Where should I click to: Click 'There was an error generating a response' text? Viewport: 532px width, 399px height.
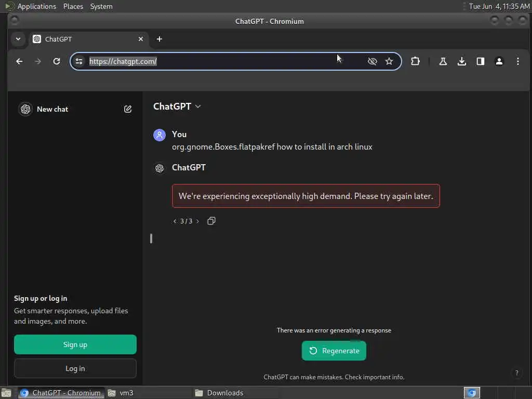[334, 330]
